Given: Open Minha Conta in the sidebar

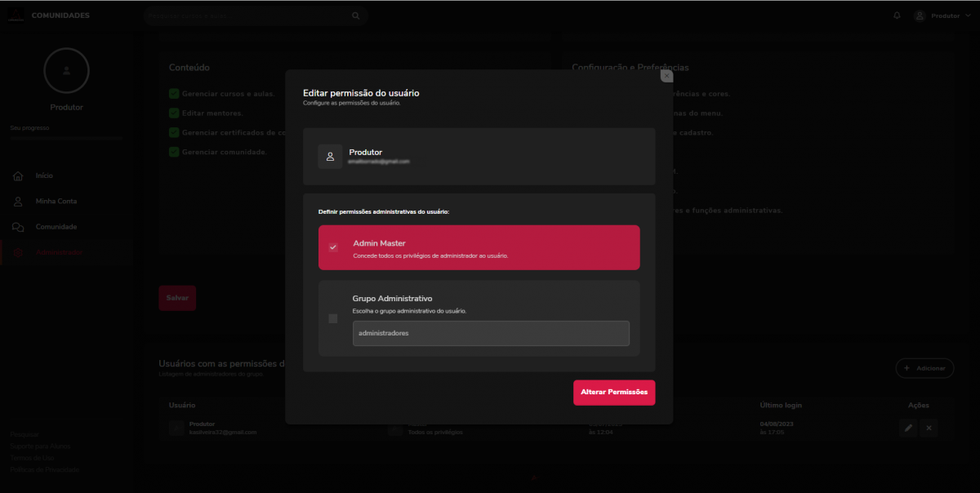Looking at the screenshot, I should click(x=56, y=202).
